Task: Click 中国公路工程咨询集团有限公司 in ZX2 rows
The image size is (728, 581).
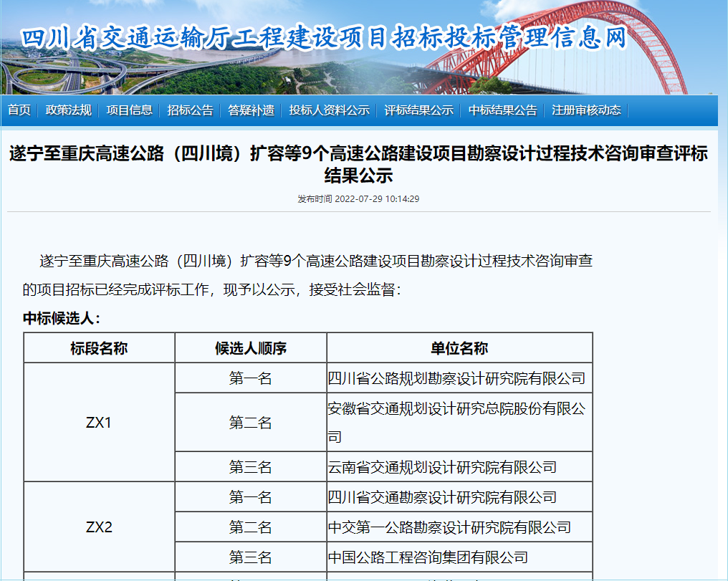Action: click(428, 557)
